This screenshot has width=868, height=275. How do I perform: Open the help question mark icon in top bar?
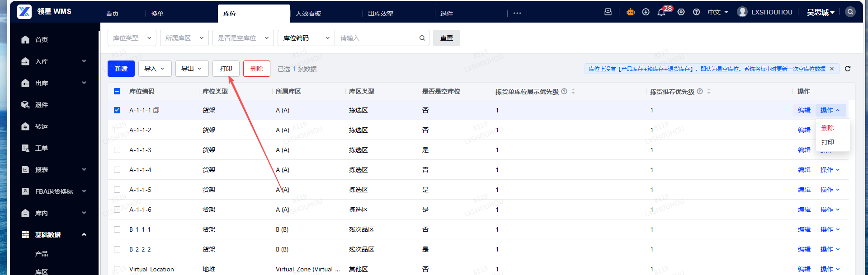click(x=697, y=12)
